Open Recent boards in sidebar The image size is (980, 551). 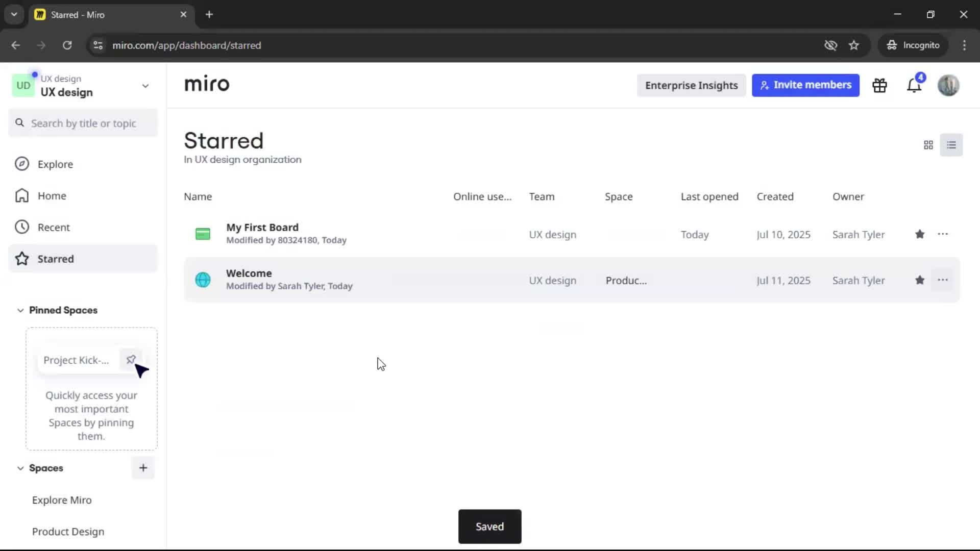tap(83, 228)
